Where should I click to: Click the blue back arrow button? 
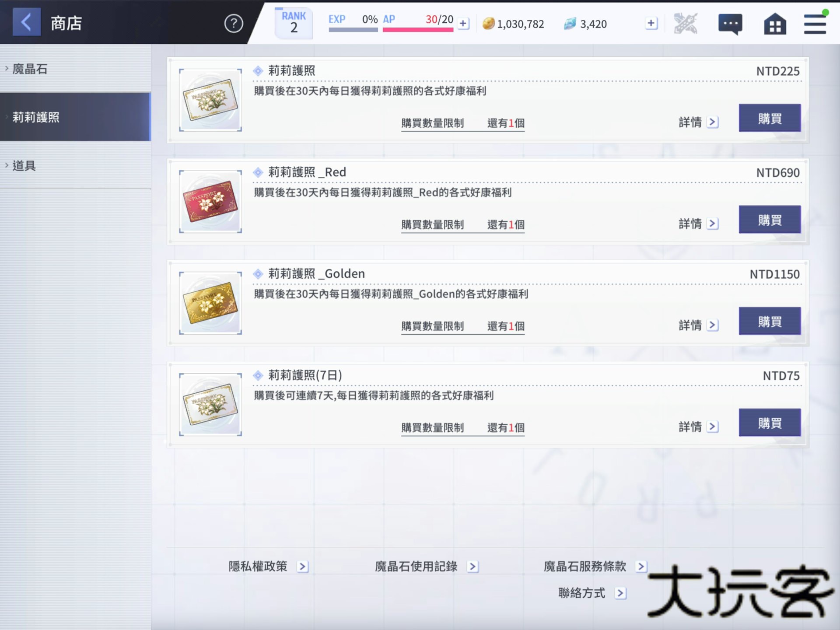[x=26, y=22]
